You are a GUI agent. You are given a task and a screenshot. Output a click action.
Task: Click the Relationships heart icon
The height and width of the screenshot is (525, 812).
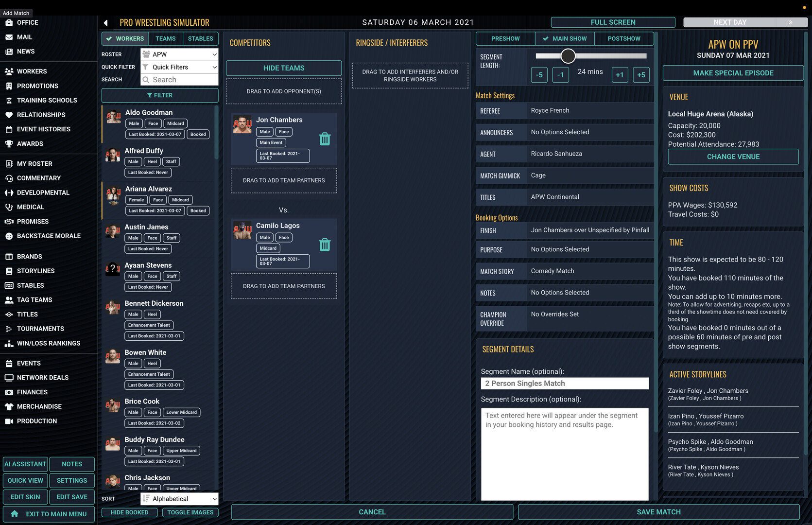click(9, 115)
